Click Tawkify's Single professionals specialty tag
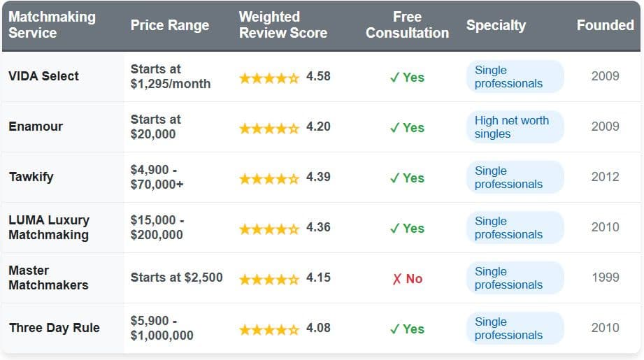The image size is (644, 360). (515, 177)
